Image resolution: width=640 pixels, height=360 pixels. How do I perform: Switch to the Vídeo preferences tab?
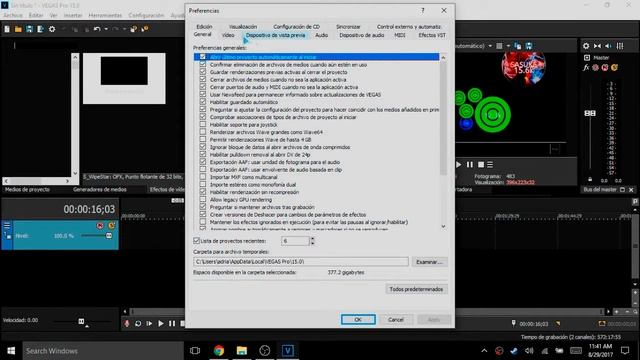point(228,35)
